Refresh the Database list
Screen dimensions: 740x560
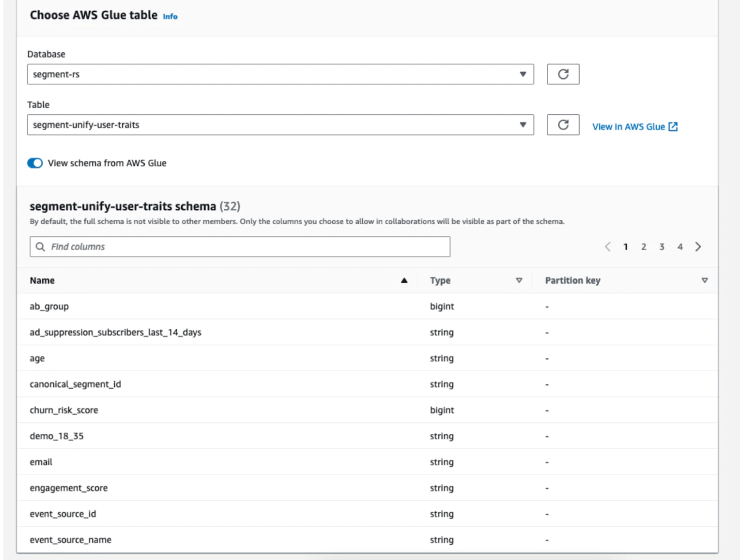click(x=563, y=74)
